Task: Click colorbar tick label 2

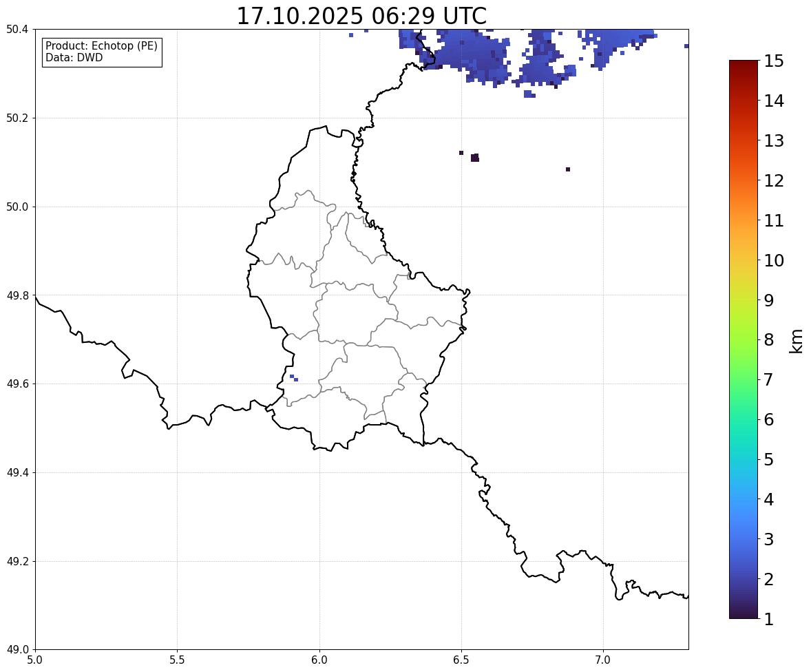Action: (769, 579)
